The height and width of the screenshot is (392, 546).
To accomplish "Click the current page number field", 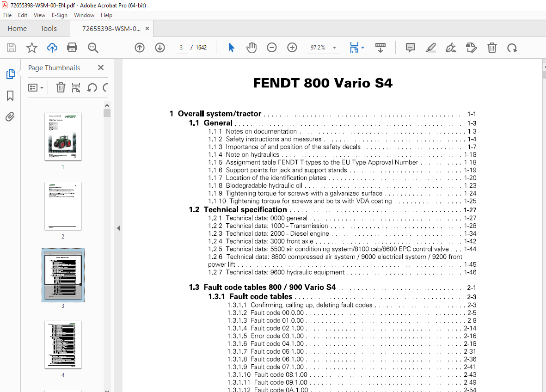I will [x=181, y=48].
